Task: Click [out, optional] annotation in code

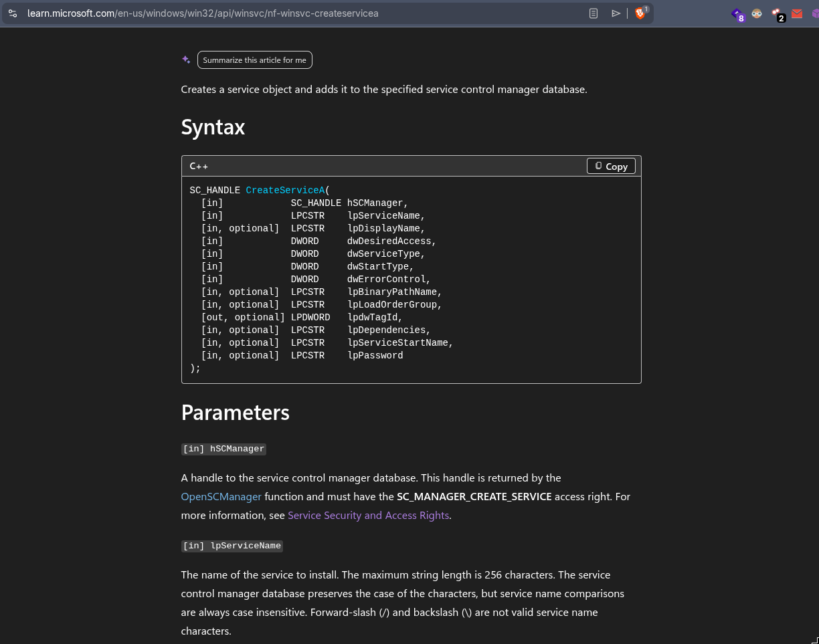Action: coord(243,318)
